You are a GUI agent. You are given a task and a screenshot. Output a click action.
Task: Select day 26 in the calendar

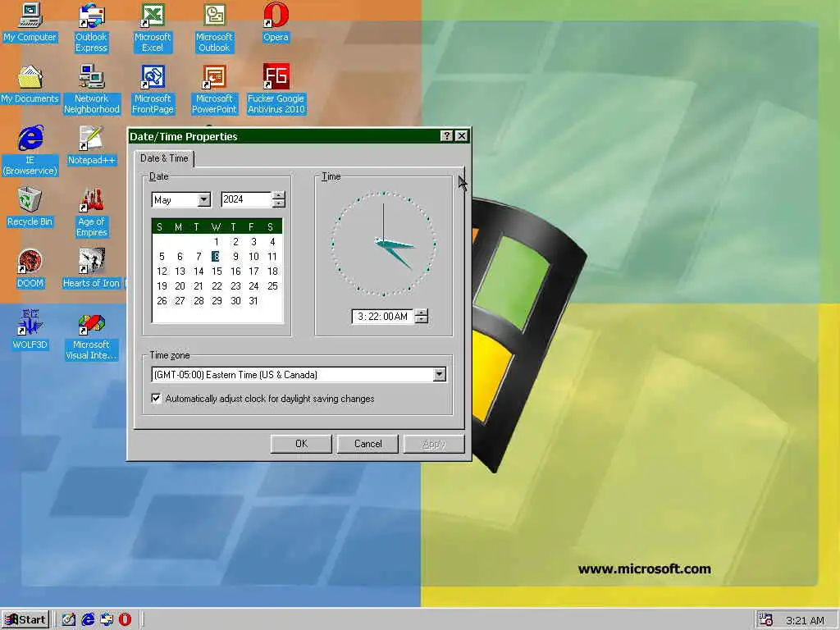click(162, 301)
